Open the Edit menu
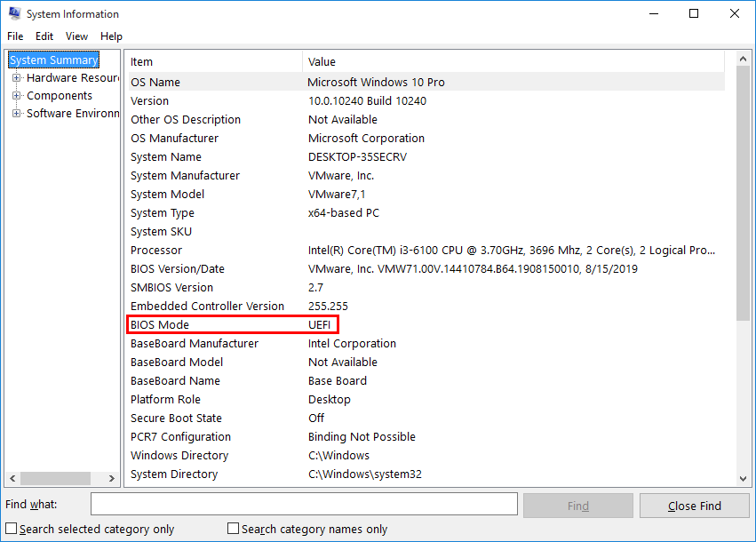The height and width of the screenshot is (542, 756). coord(44,36)
